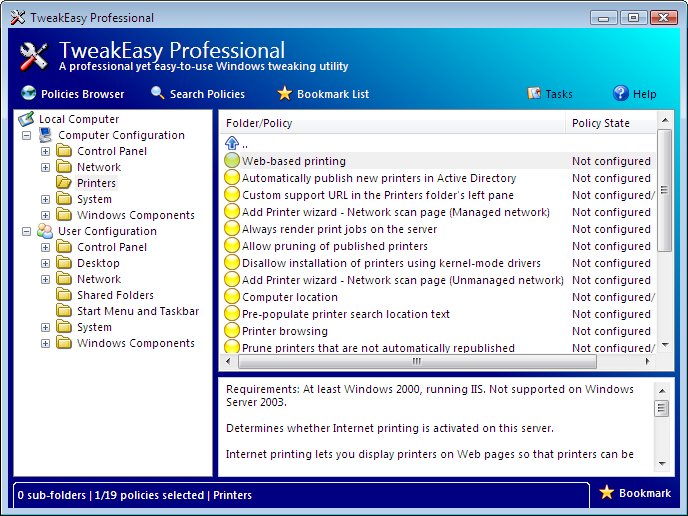Click the yellow icon for Computer location policy
688x516 pixels.
[232, 297]
